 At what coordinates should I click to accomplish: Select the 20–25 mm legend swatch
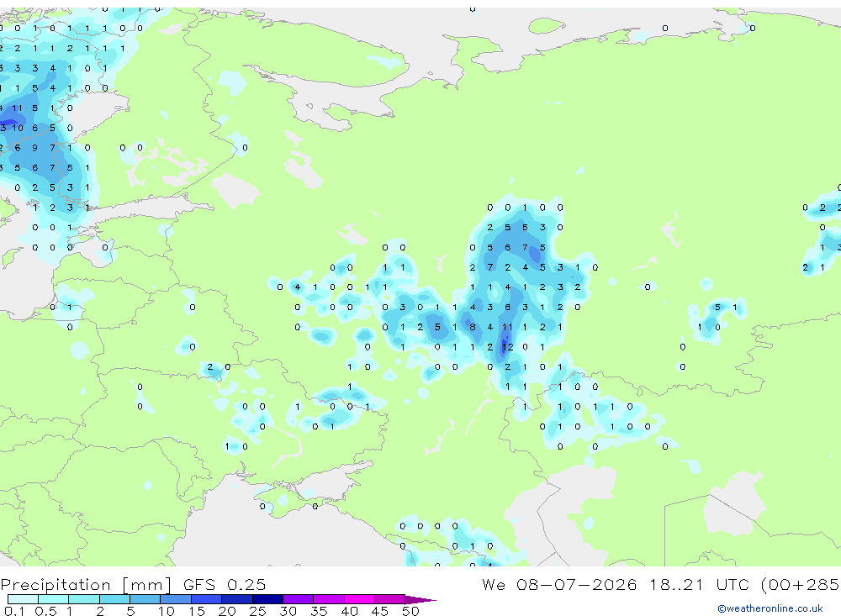pos(237,599)
